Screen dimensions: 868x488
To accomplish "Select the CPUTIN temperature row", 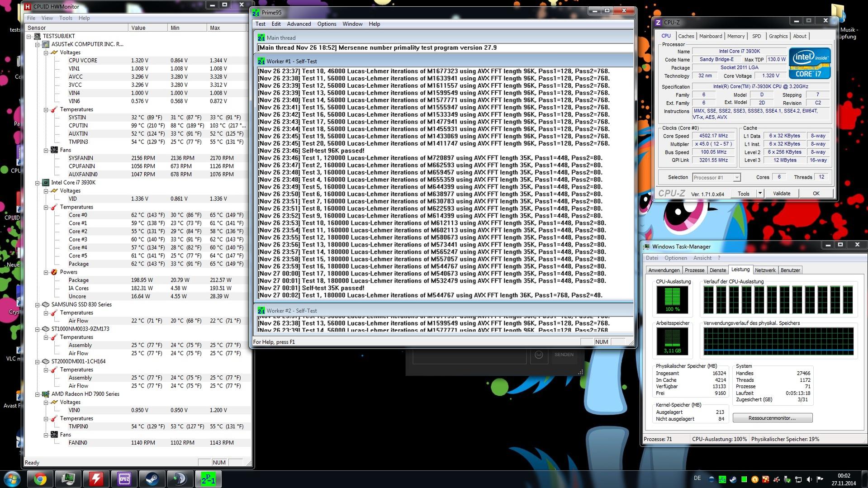I will (157, 126).
